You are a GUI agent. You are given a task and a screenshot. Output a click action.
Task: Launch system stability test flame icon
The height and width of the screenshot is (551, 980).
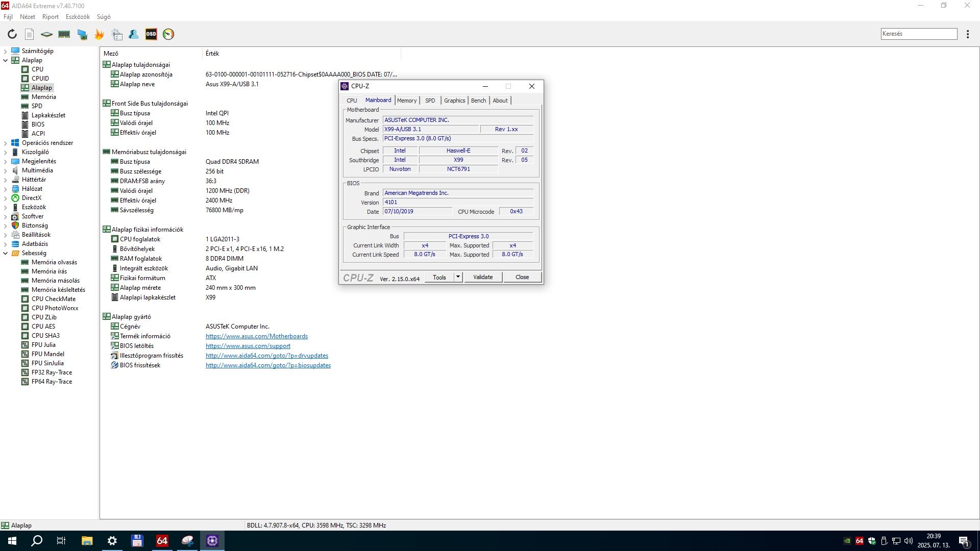[x=99, y=34]
